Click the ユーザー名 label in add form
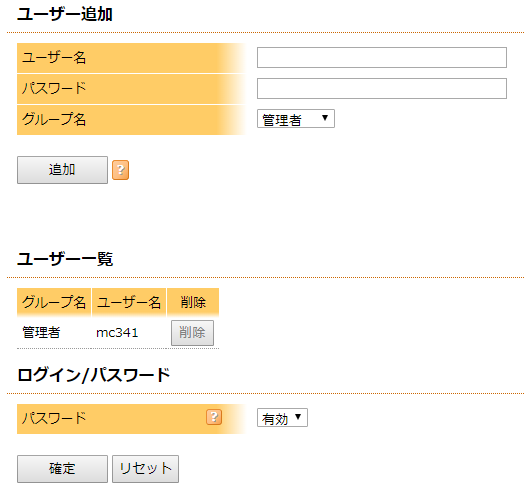This screenshot has width=524, height=490. tap(54, 57)
